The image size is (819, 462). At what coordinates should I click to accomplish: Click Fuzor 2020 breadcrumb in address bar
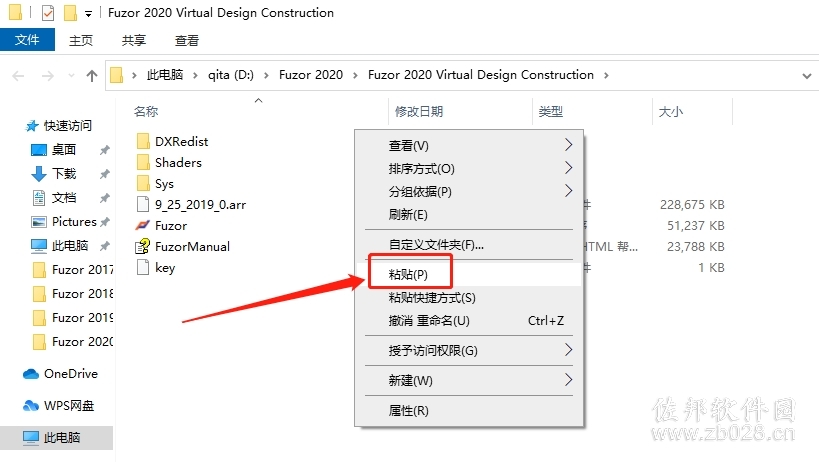tap(311, 75)
